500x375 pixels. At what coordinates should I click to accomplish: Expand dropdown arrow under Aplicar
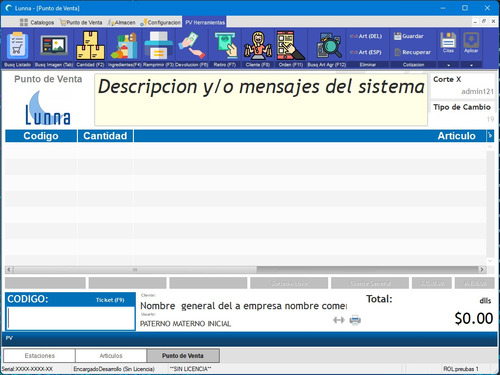(x=471, y=65)
